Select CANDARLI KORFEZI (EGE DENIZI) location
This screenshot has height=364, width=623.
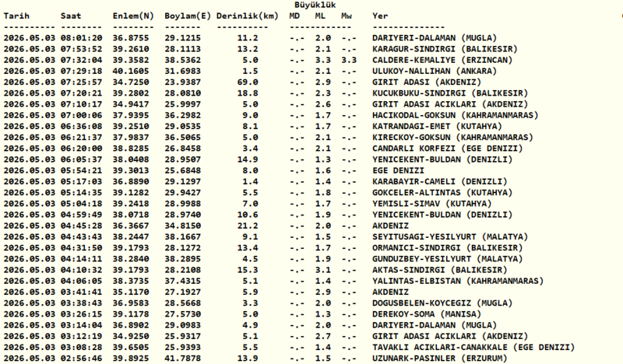pyautogui.click(x=447, y=149)
